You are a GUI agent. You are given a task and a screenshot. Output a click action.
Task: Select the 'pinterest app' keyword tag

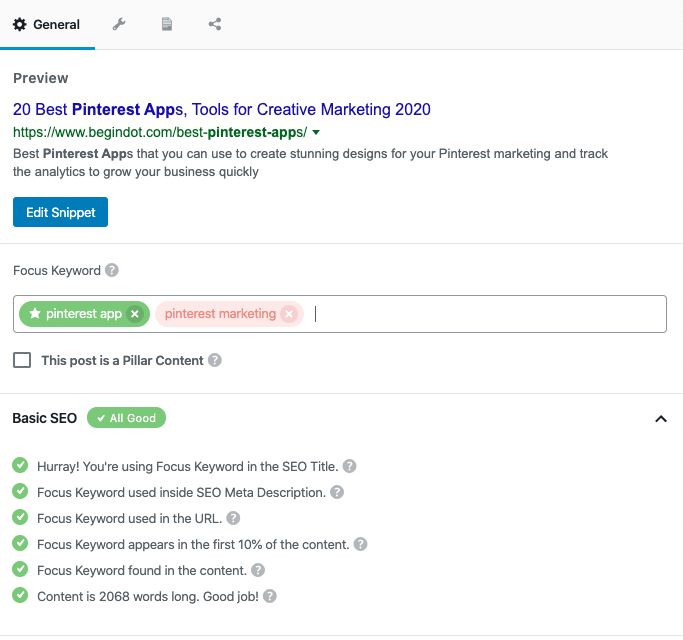(84, 314)
